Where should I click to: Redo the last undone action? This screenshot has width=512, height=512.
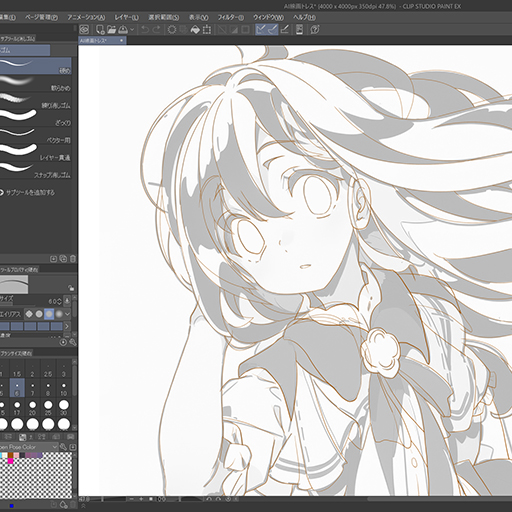coord(156,30)
